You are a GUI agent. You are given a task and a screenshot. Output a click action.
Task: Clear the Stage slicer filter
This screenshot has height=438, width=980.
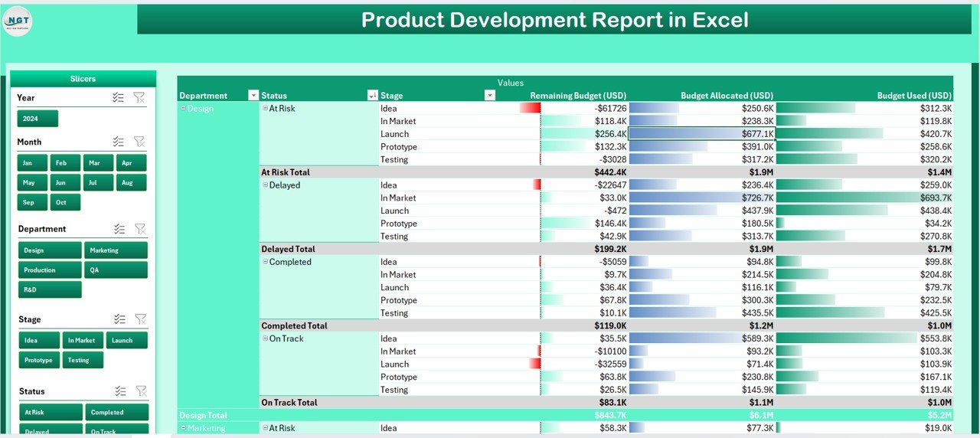coord(139,319)
